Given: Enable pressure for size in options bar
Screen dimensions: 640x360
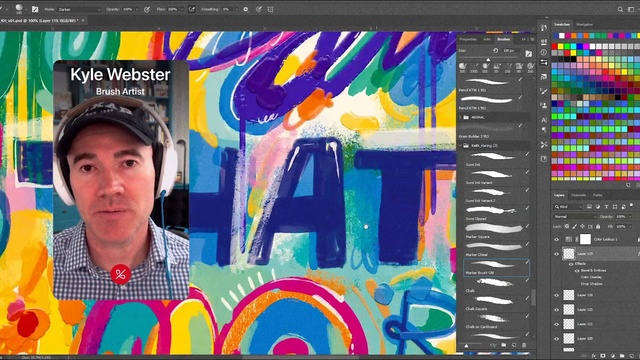Looking at the screenshot, I should 259,9.
